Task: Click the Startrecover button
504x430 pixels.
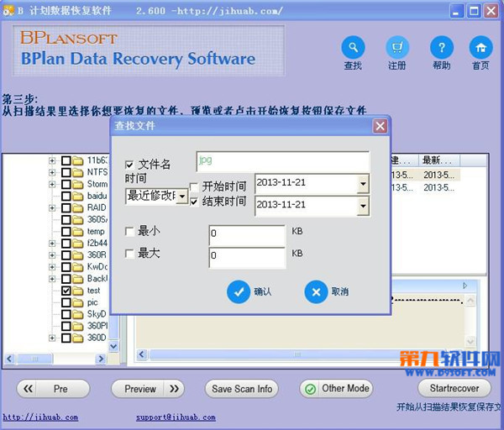Action: pyautogui.click(x=454, y=388)
